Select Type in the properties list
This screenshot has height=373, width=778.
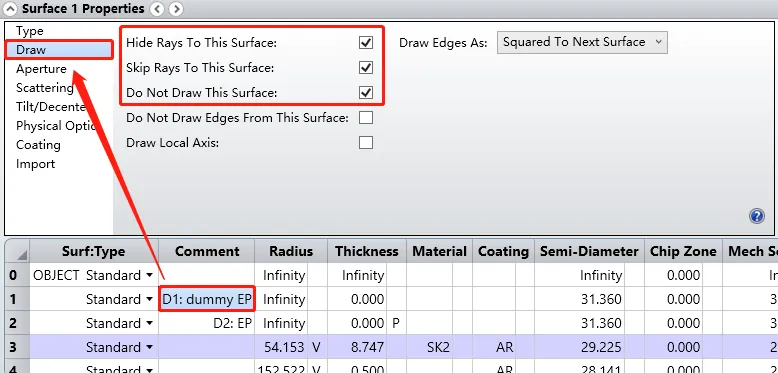coord(30,31)
